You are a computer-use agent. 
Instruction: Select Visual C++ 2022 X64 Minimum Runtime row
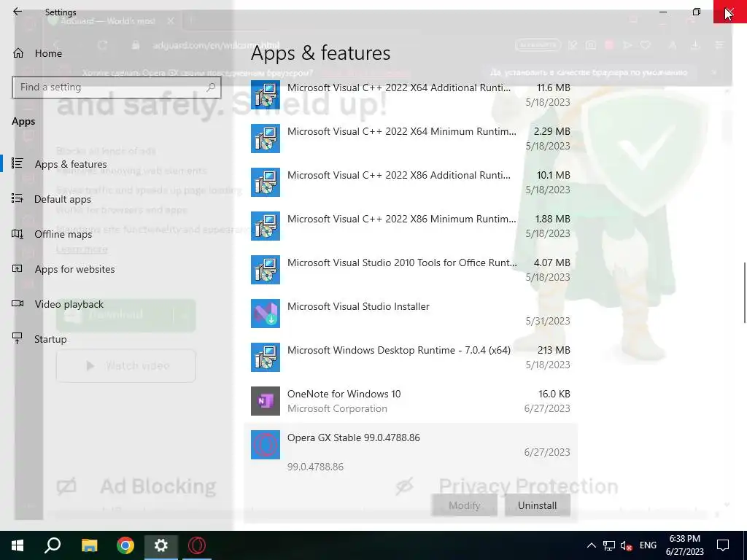[411, 138]
